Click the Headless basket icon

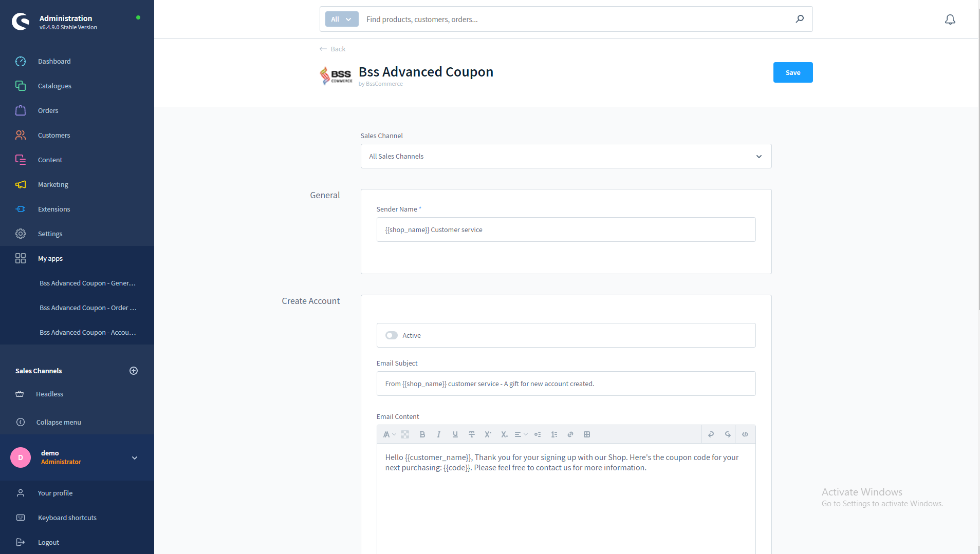tap(20, 394)
